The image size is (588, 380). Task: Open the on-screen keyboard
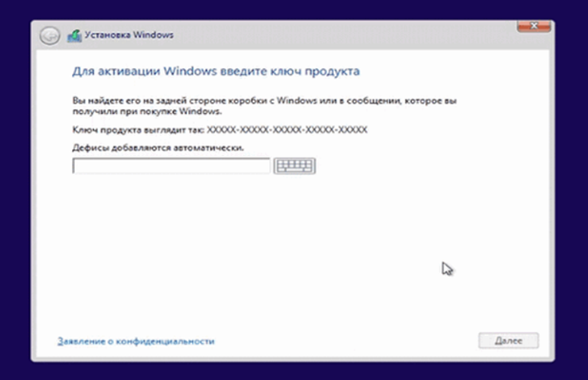click(x=295, y=166)
